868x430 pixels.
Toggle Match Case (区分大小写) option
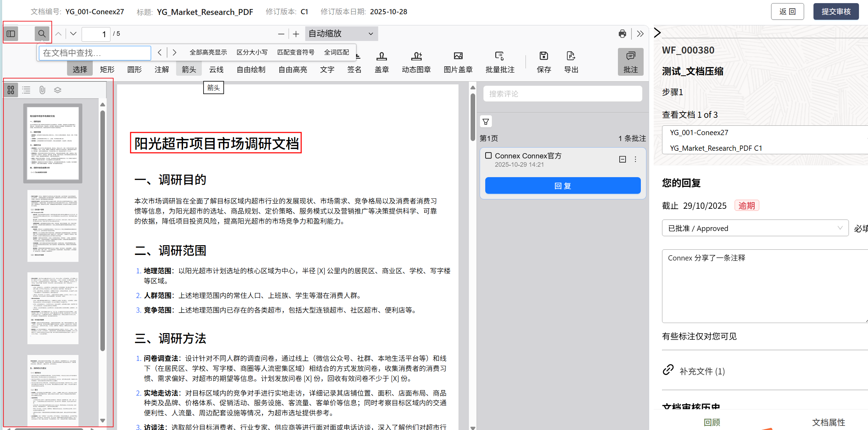point(252,52)
